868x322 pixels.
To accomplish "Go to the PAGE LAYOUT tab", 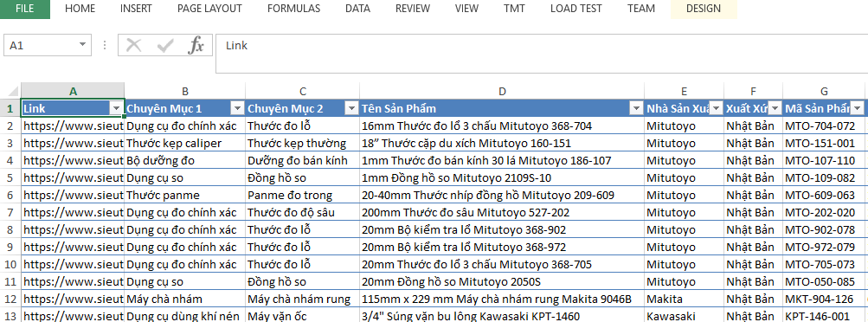I will tap(209, 9).
